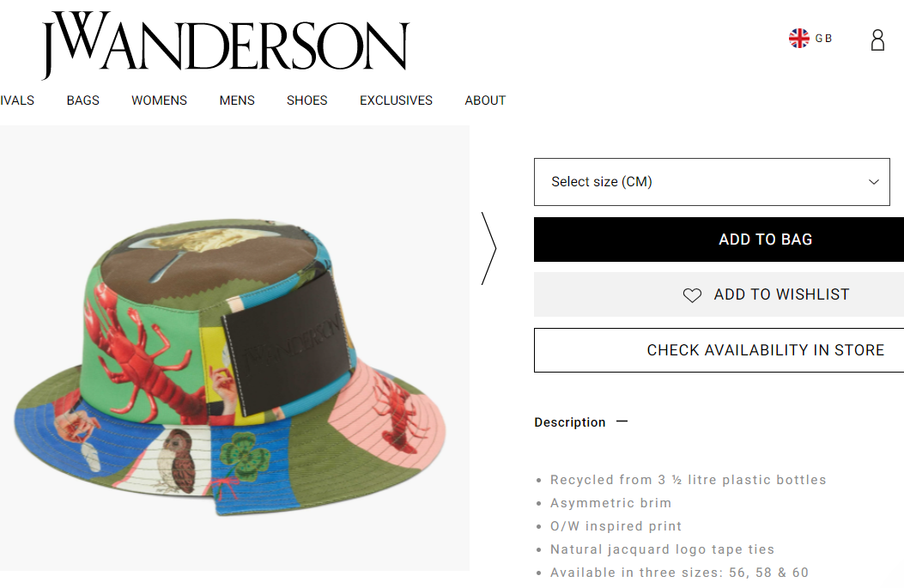Click the size dropdown chevron arrow
This screenshot has width=904, height=588.
tap(874, 182)
